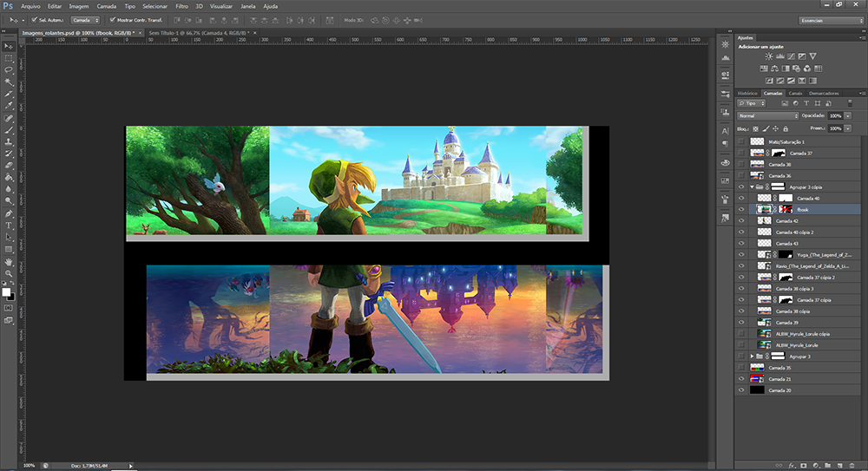Select the Crop tool

point(9,94)
